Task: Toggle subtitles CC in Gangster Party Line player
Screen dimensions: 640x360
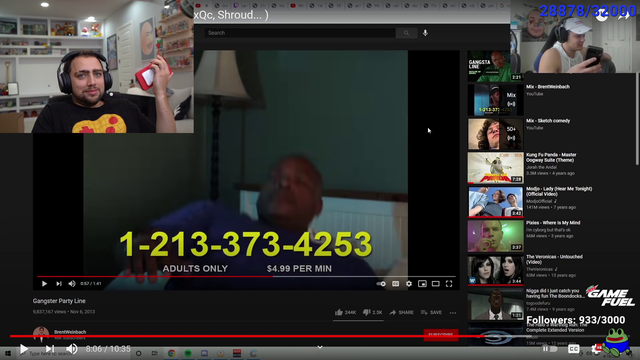Action: (x=396, y=284)
